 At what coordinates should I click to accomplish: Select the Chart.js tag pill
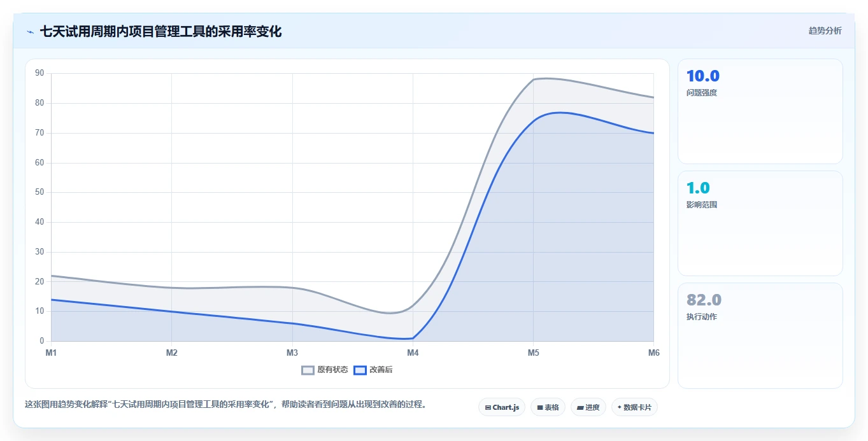click(x=502, y=407)
